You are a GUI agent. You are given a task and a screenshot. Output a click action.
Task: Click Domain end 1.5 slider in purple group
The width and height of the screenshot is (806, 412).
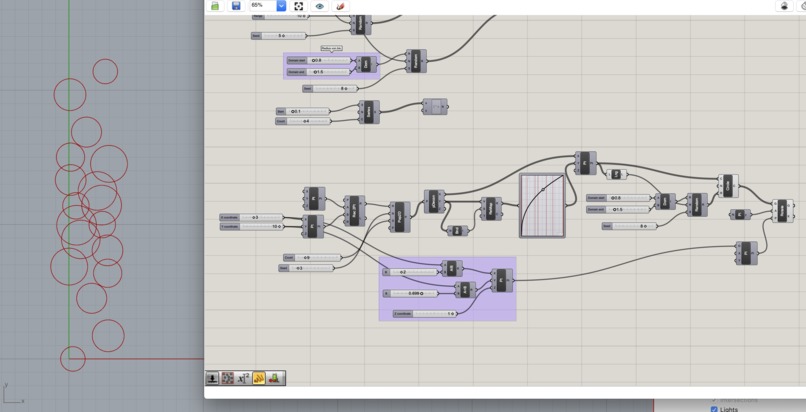[x=318, y=72]
